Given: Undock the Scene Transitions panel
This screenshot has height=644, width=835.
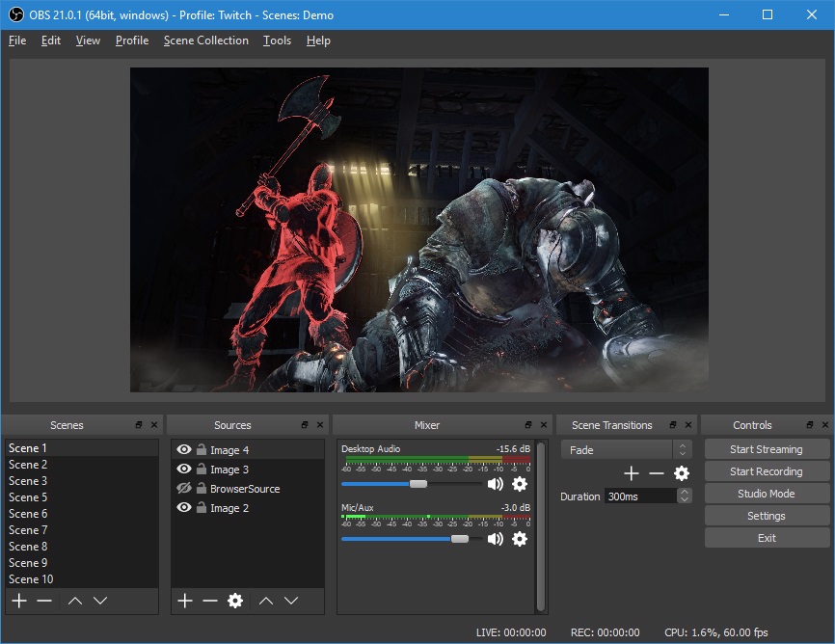Looking at the screenshot, I should tap(673, 424).
